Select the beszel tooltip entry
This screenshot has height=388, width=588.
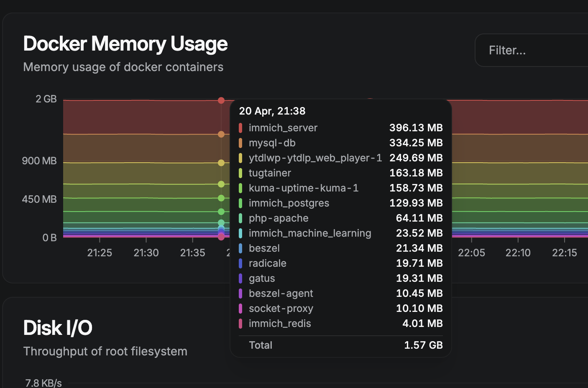264,248
